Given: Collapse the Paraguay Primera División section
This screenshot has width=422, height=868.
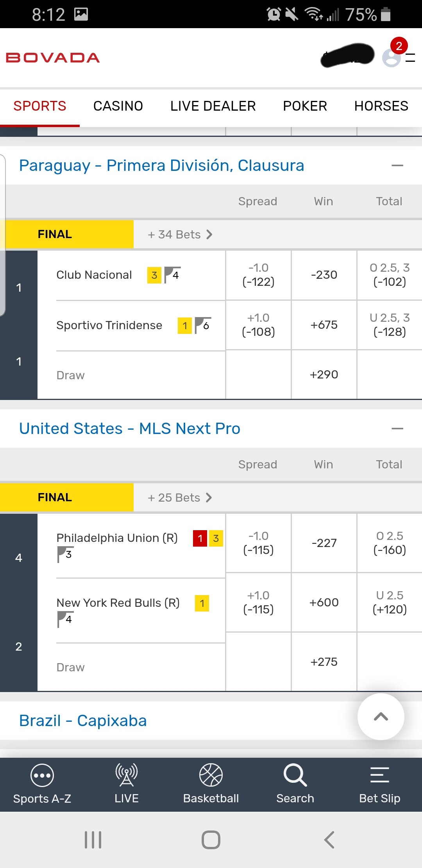Looking at the screenshot, I should (397, 166).
